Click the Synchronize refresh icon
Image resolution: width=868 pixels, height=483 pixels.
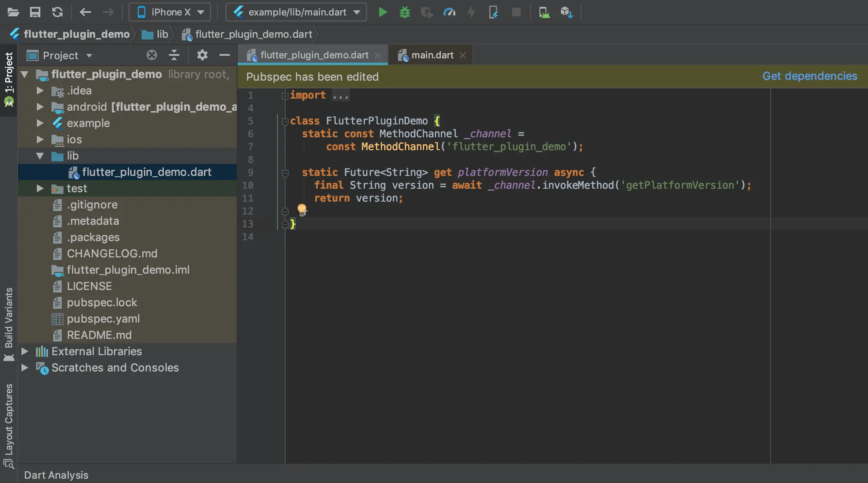[57, 12]
